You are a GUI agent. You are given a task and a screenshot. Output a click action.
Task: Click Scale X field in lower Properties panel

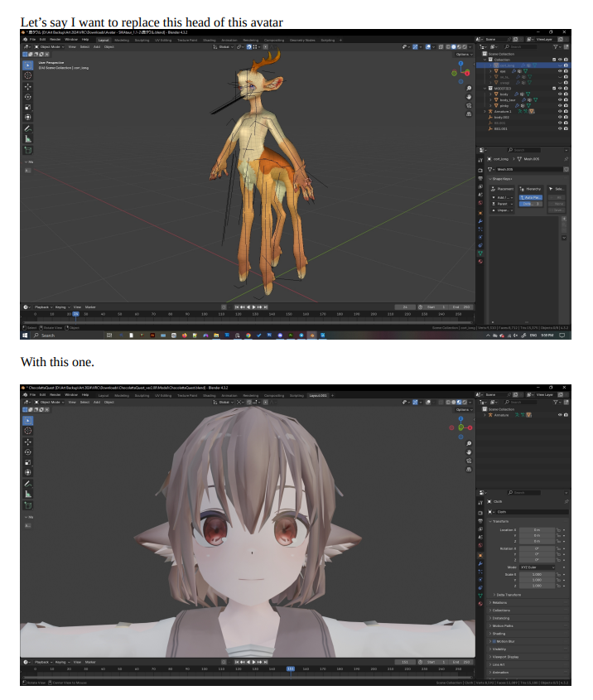[x=537, y=575]
